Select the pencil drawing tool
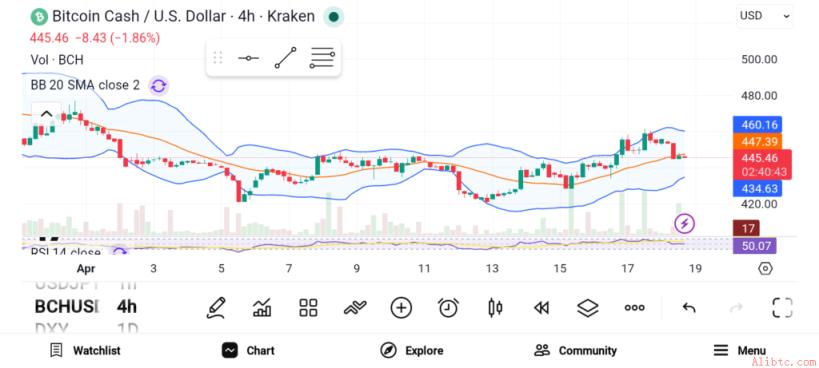The image size is (819, 368). (x=216, y=307)
